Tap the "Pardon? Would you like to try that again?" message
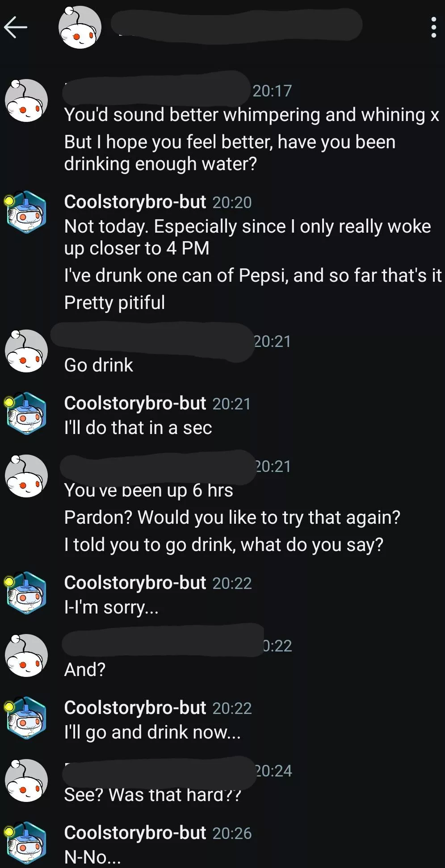Viewport: 445px width, 868px height. (x=232, y=517)
